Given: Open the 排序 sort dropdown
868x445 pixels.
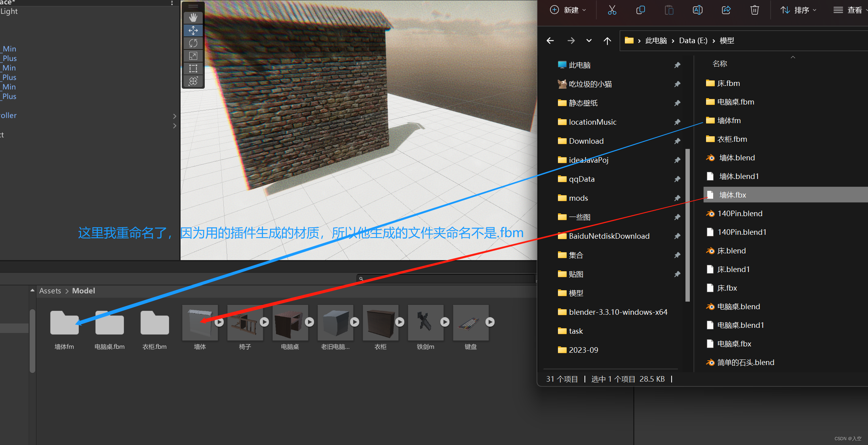Looking at the screenshot, I should tap(798, 10).
